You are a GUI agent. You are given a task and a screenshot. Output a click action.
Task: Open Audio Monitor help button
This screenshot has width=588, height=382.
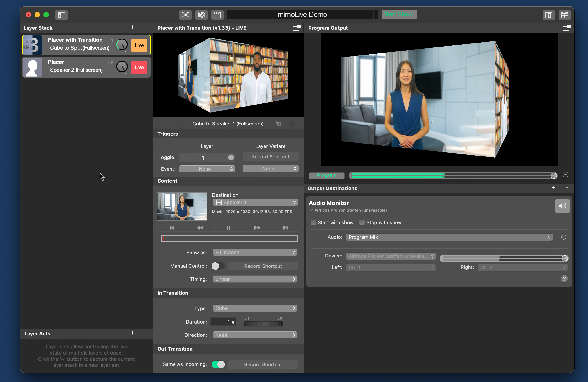pos(564,279)
